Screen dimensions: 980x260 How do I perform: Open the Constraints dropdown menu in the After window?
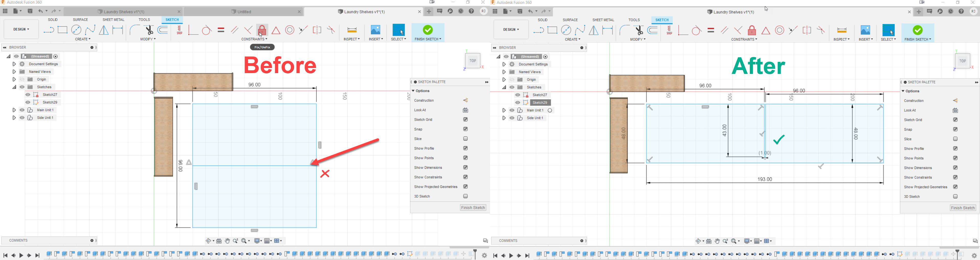(744, 40)
